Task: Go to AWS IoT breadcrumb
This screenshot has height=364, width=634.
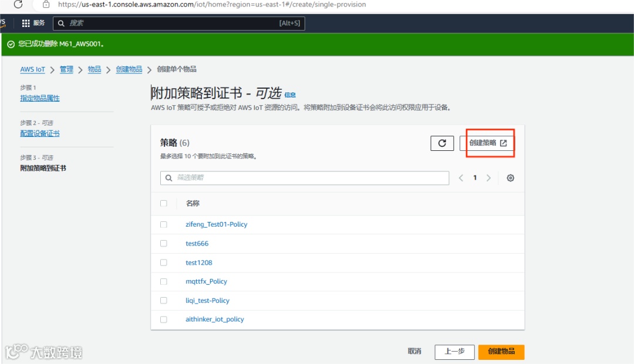Action: pos(32,69)
